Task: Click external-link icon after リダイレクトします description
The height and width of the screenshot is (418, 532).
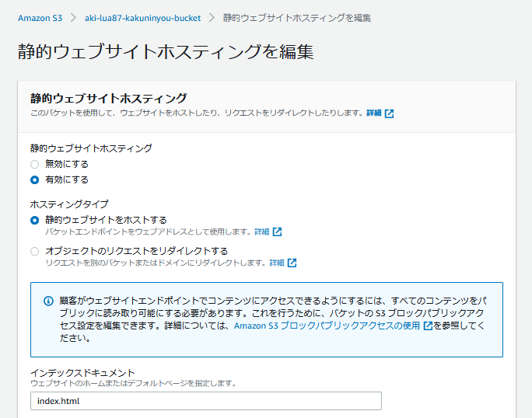Action: coord(292,263)
